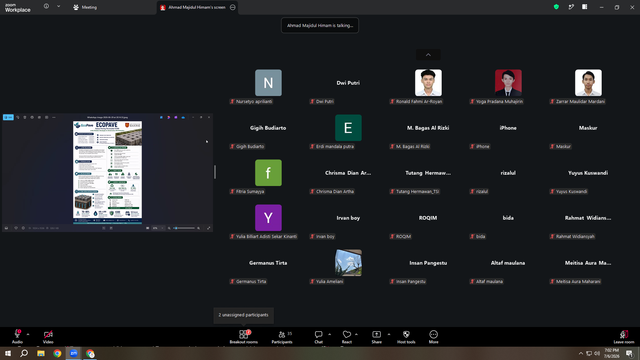Screen dimensions: 640x360
Task: Click Ronald Fahmi Ar-Royan's profile photo
Action: coord(428,82)
